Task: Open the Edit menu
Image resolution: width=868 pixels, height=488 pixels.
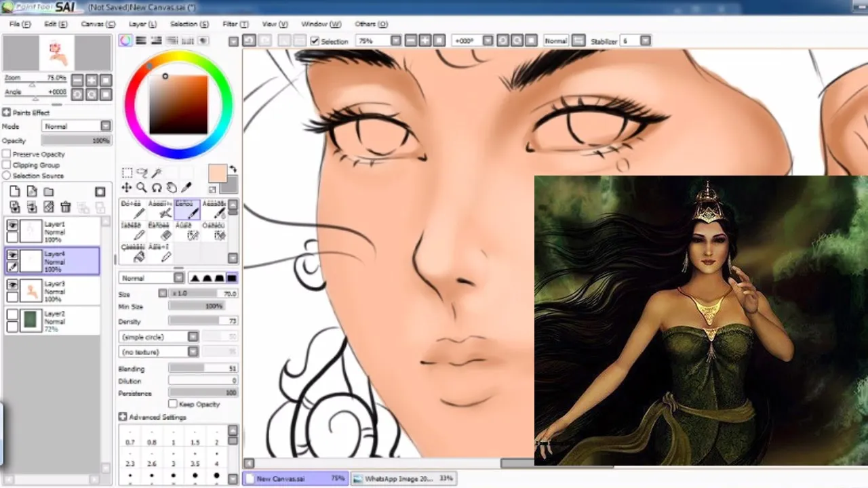Action: point(56,24)
